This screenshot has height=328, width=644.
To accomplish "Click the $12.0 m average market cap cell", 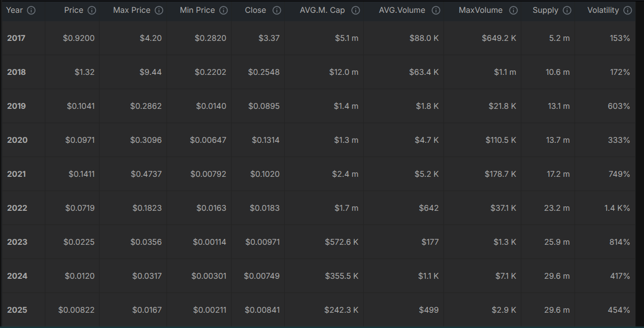I will point(344,72).
